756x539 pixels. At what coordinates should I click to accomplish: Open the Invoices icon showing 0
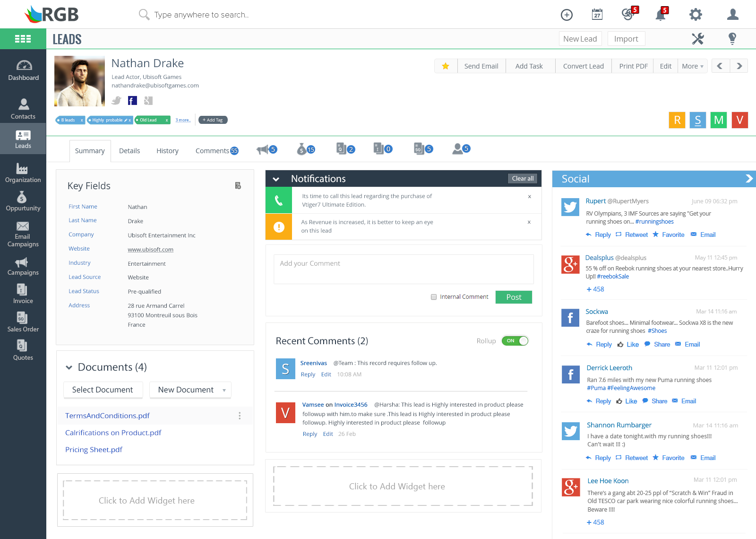coord(381,149)
